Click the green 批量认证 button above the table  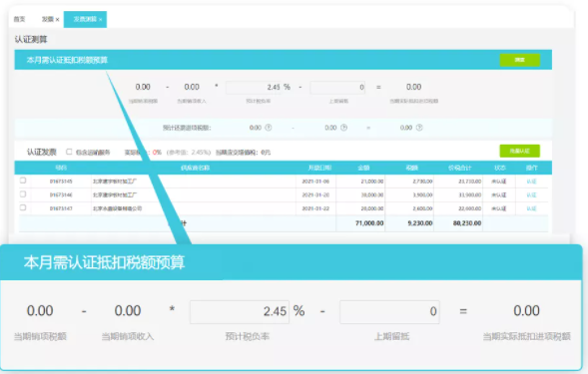pos(520,151)
